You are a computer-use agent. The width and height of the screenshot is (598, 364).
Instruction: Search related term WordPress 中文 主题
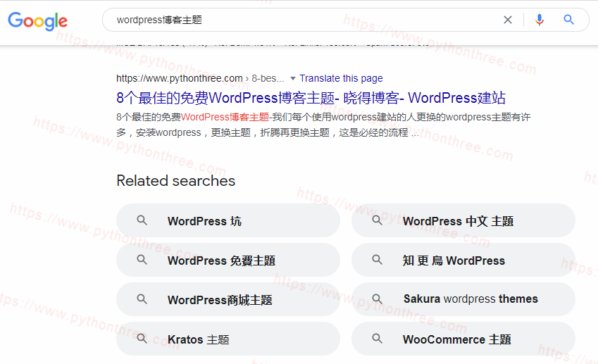pyautogui.click(x=463, y=220)
